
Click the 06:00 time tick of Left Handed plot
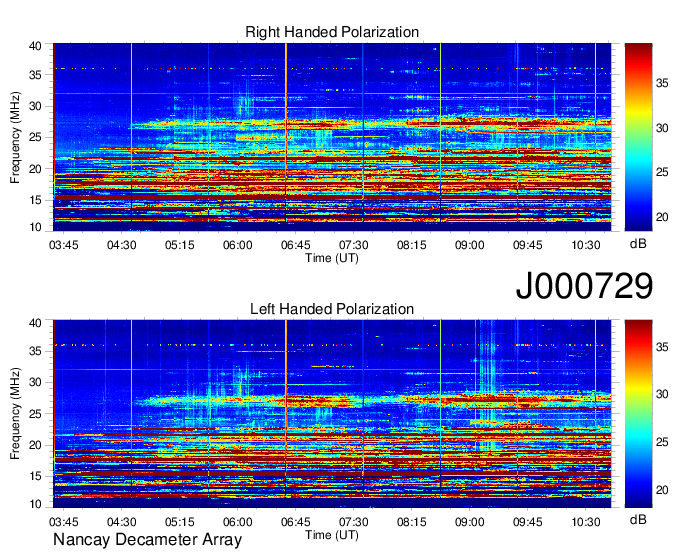(238, 522)
